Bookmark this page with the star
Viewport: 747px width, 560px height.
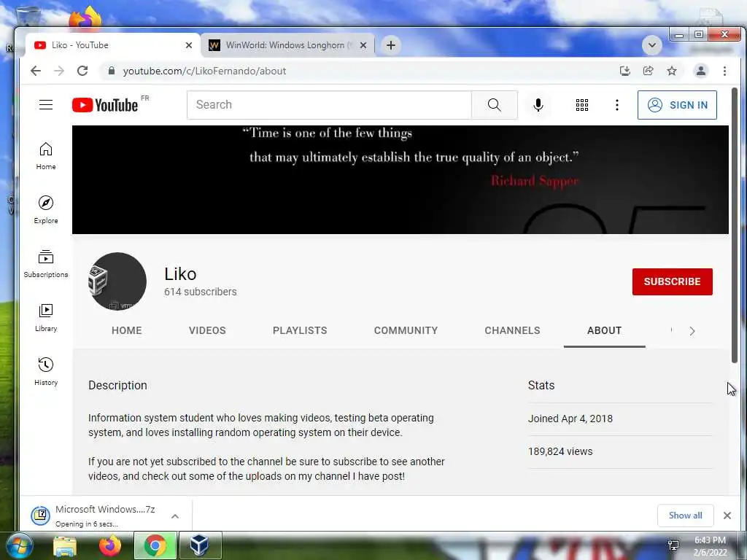pos(672,71)
